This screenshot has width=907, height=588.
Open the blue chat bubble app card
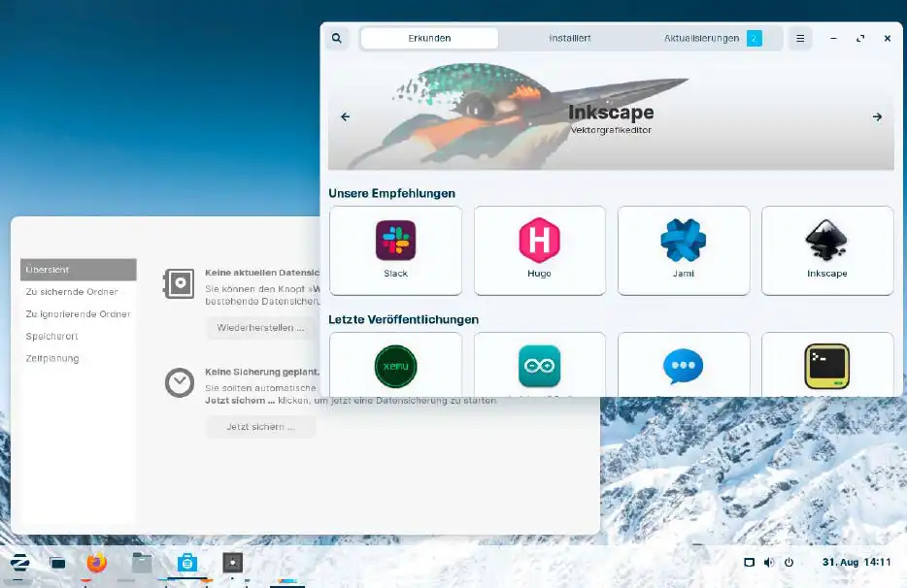pos(683,365)
